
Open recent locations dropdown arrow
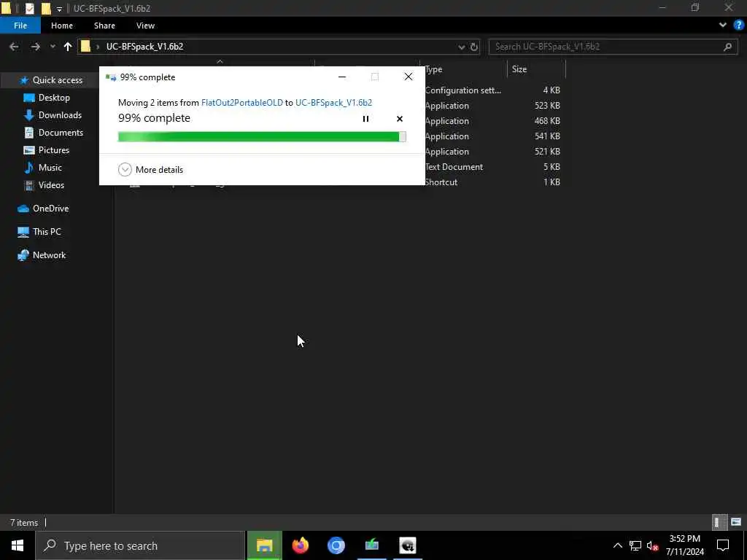[x=53, y=47]
